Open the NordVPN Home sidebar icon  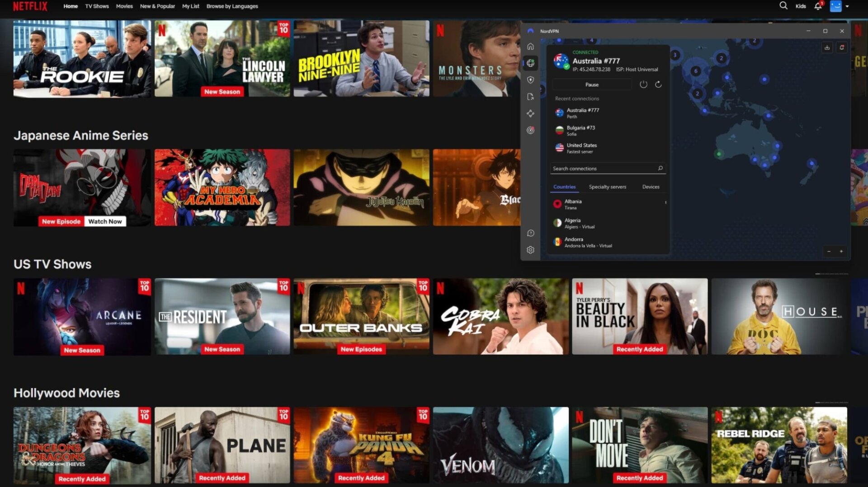click(531, 46)
